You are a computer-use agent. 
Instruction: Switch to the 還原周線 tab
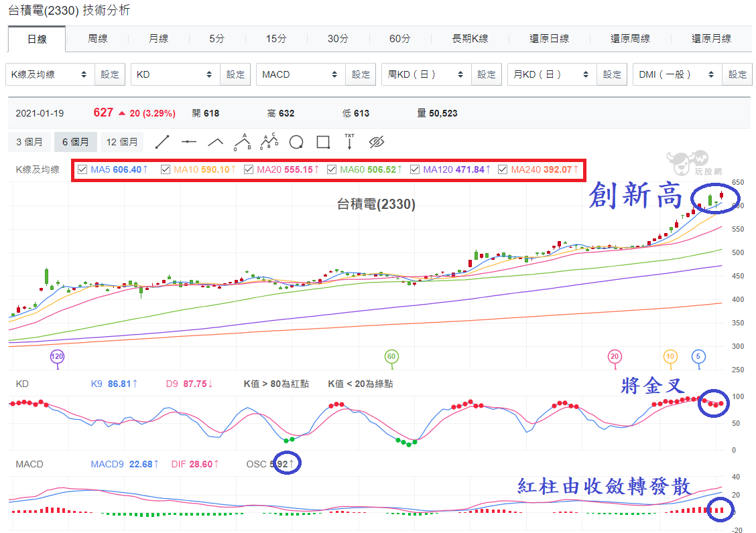tap(630, 39)
